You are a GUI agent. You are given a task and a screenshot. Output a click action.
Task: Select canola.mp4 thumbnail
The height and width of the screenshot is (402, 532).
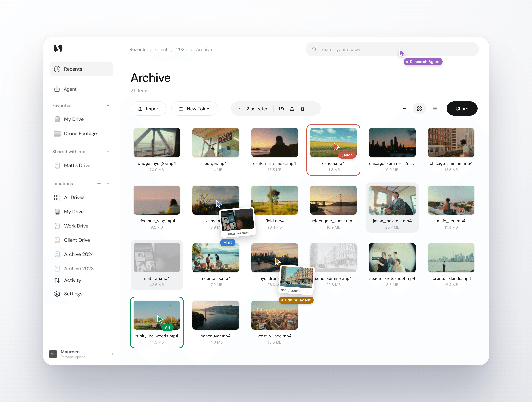pos(333,143)
